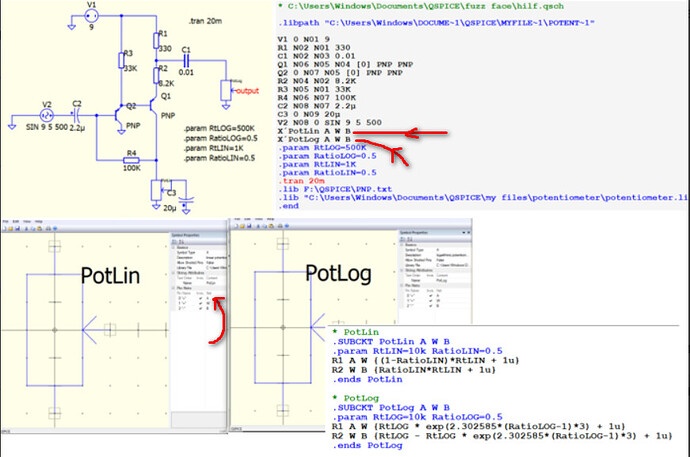690x457 pixels.
Task: Click .param RtLOG=500K text in schematic
Action: [x=219, y=128]
